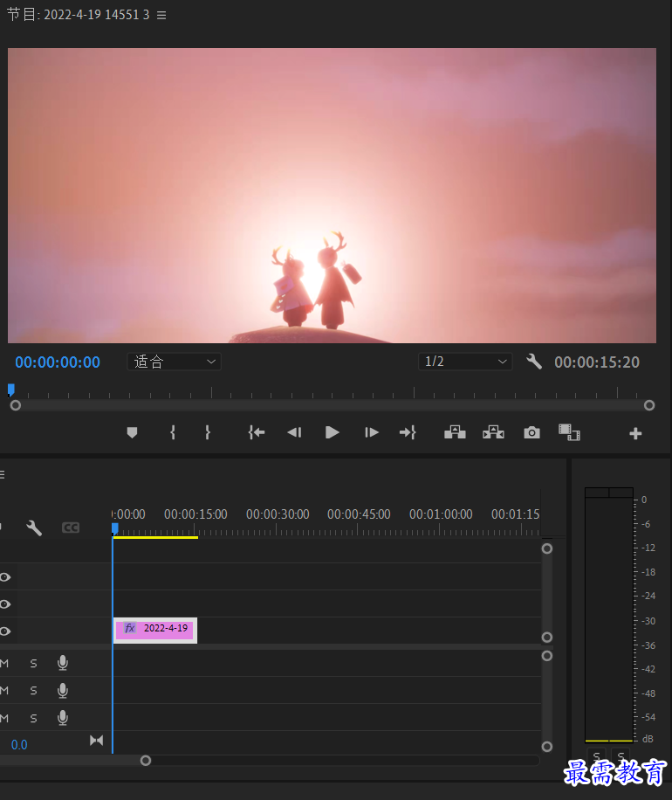The width and height of the screenshot is (672, 800).
Task: Click the Lift button
Action: 455,432
